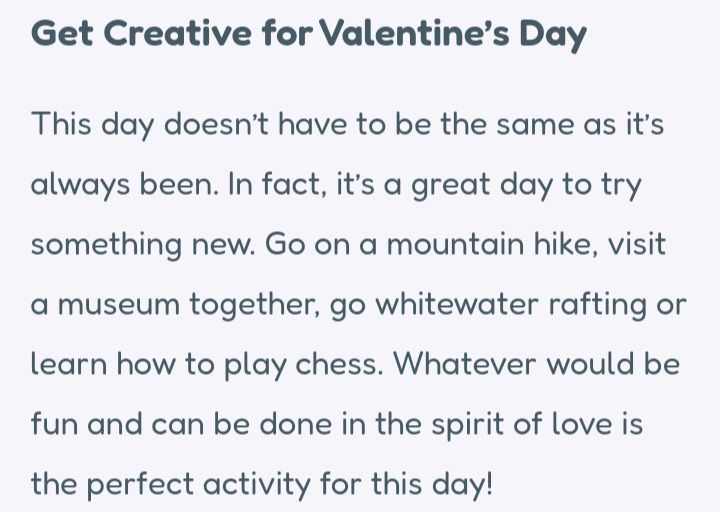
Task: Click the word "learn" in the paragraph
Action: point(70,365)
